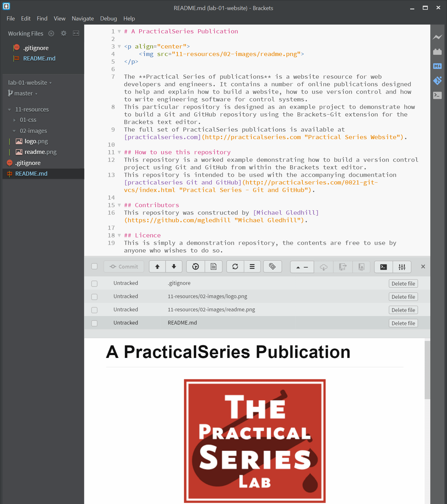The width and height of the screenshot is (447, 504).
Task: Open the Navigate menu
Action: (83, 19)
